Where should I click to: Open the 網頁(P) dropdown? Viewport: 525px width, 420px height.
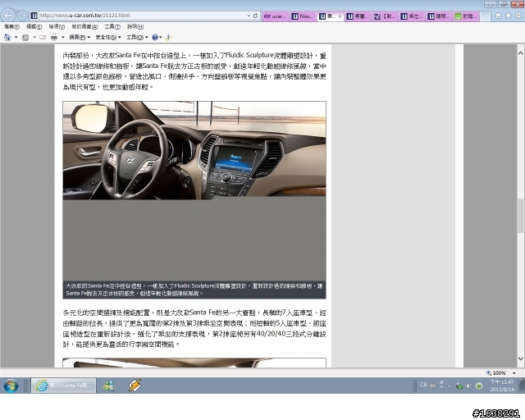[x=80, y=37]
